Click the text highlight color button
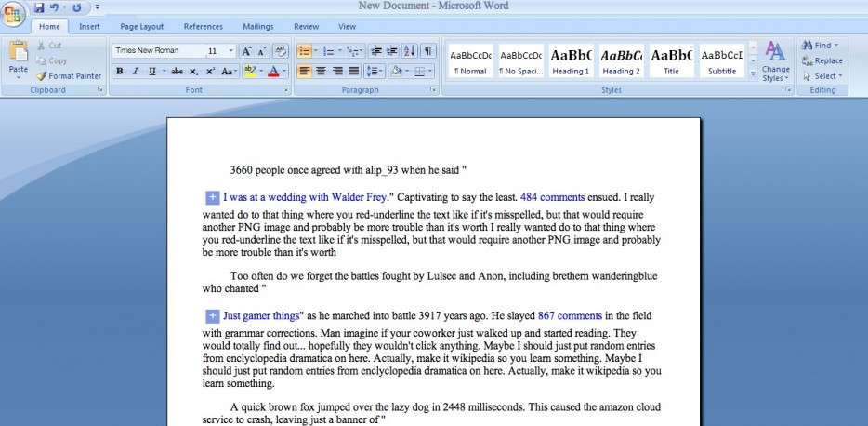868x426 pixels. 250,72
